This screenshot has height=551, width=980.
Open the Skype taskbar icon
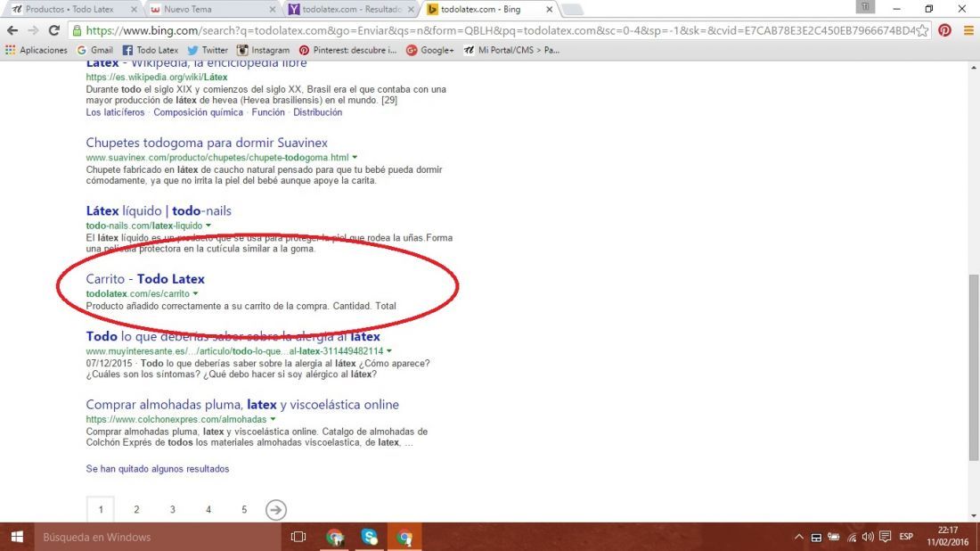click(370, 537)
